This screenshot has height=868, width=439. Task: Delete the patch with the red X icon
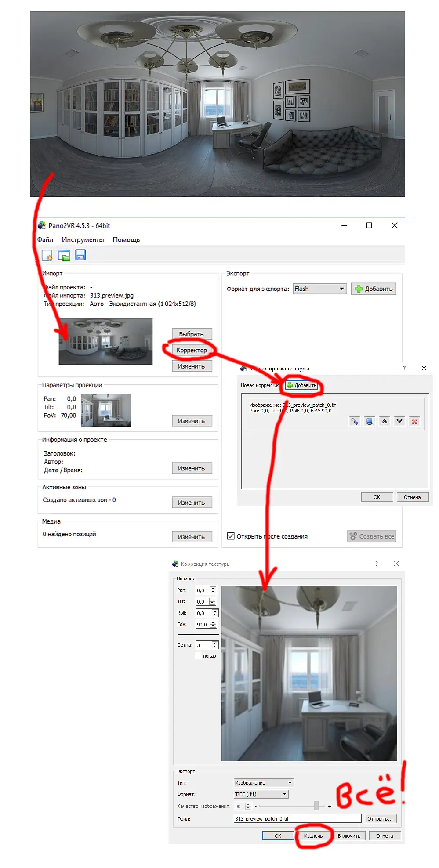click(414, 421)
